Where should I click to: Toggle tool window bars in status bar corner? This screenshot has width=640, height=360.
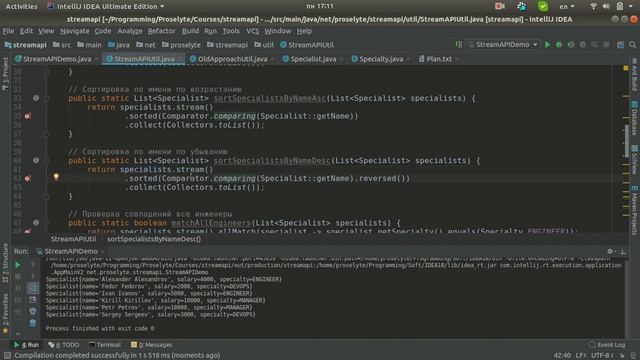7,356
